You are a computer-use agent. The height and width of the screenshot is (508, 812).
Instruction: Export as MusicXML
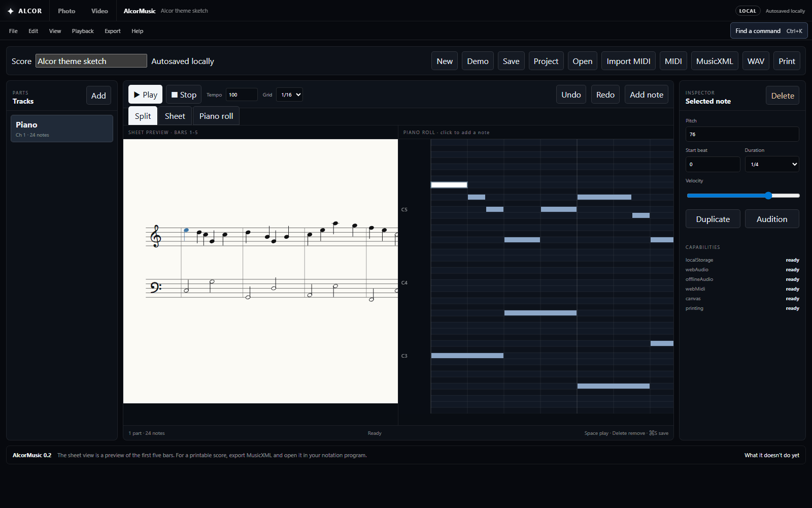[x=715, y=61]
